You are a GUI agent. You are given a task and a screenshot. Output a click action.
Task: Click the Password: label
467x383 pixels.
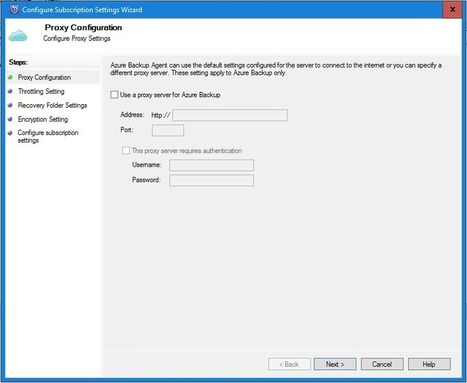coord(146,180)
